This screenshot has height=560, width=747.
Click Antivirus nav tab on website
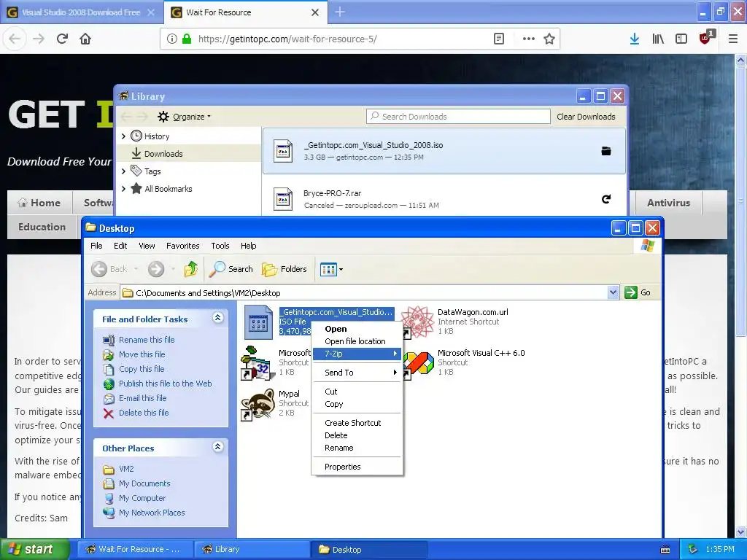point(668,203)
